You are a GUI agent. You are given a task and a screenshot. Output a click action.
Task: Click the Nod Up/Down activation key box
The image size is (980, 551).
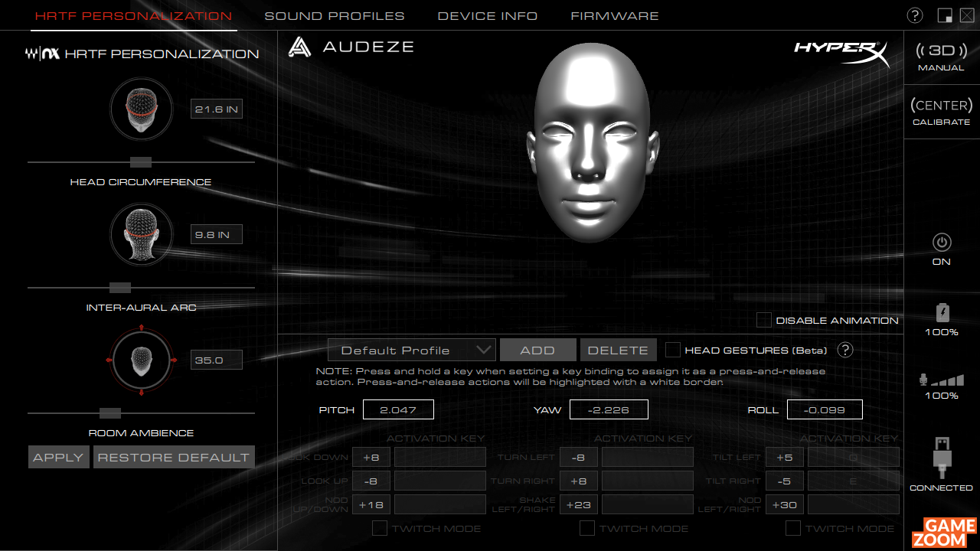pyautogui.click(x=440, y=504)
